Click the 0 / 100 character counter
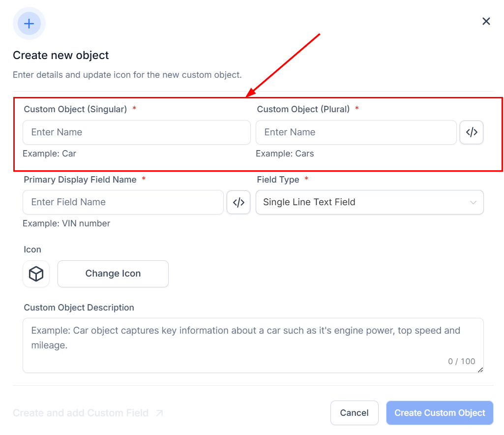504x435 pixels. click(461, 361)
